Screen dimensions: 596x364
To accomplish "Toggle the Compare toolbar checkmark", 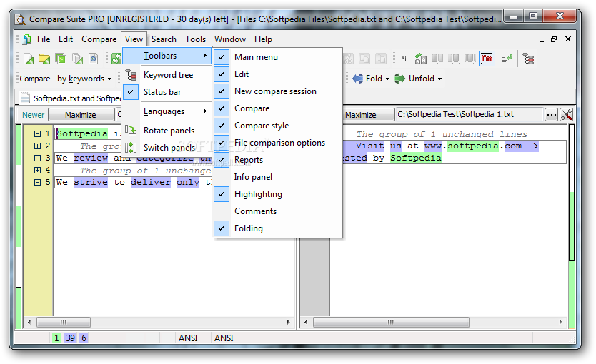I will [222, 108].
